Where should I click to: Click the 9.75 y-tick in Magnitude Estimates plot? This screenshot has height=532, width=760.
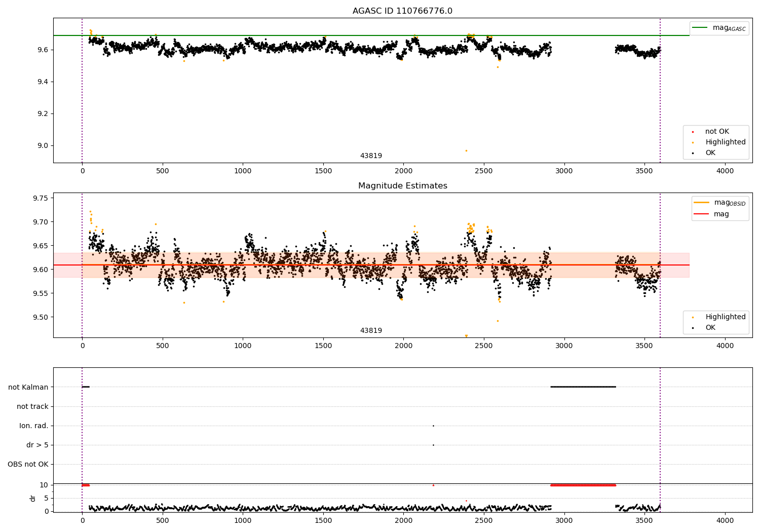(x=40, y=198)
